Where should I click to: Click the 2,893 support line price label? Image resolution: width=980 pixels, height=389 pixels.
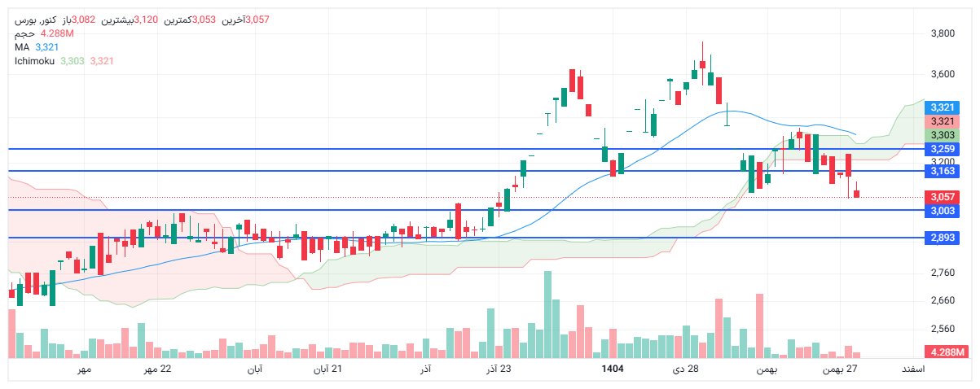click(943, 238)
